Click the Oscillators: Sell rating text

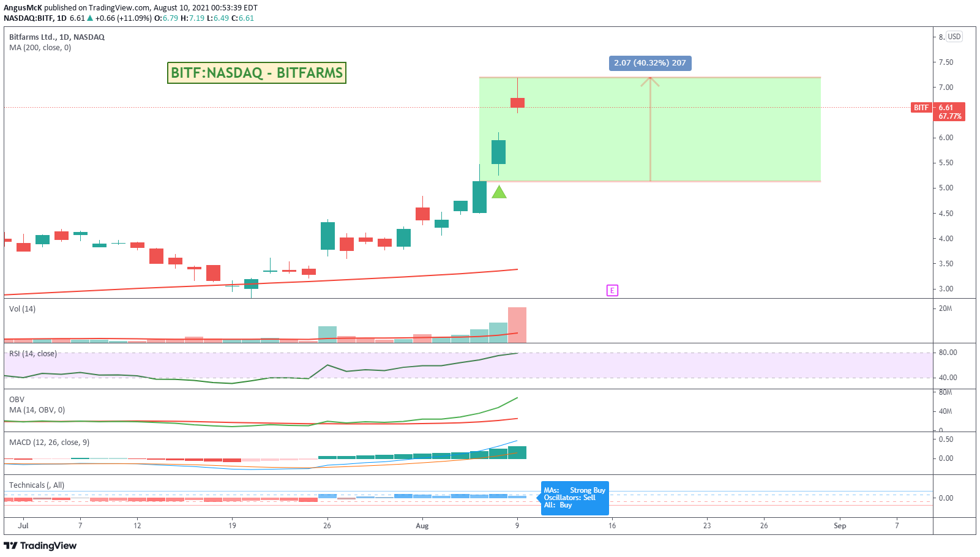tap(570, 498)
